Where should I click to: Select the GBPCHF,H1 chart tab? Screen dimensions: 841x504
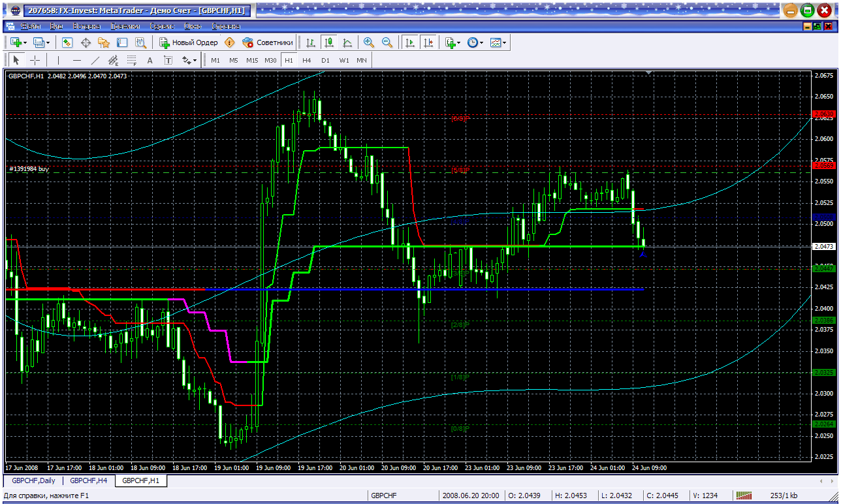coord(141,480)
